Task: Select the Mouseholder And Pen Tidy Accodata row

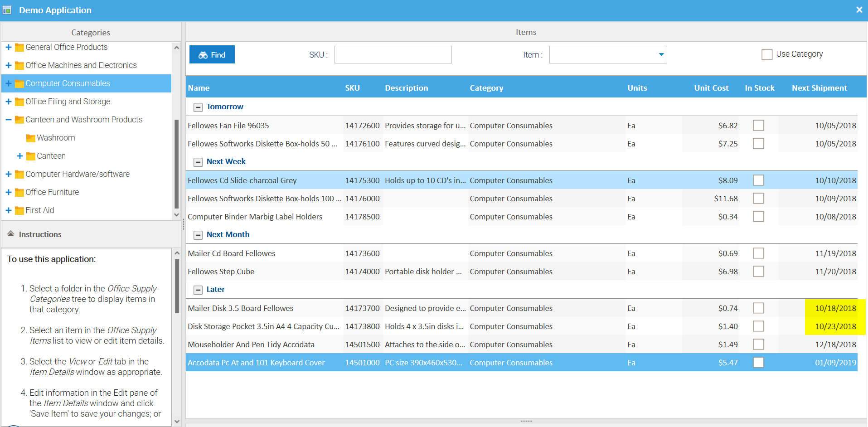Action: [521, 345]
